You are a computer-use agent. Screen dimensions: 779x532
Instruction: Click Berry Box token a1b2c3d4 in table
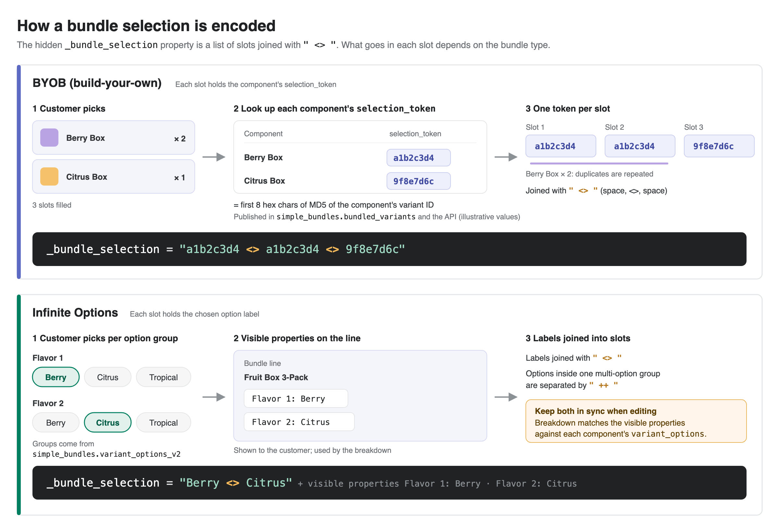418,158
